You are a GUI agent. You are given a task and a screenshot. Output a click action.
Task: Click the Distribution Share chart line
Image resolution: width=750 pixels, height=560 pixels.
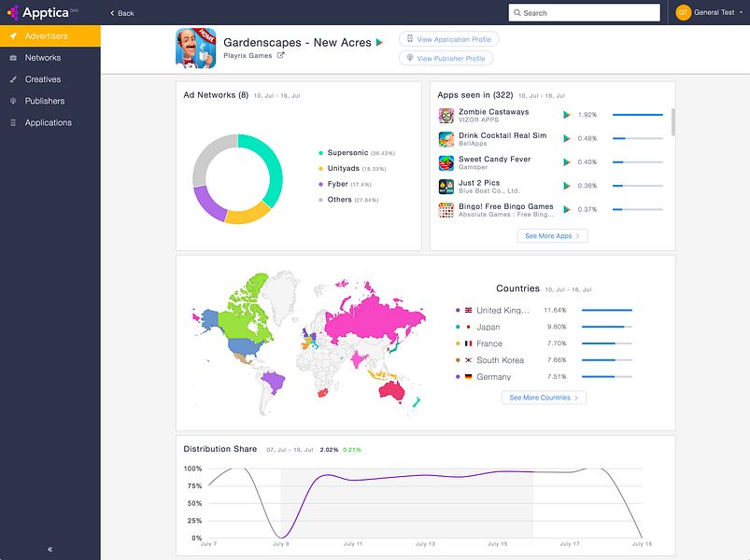(x=426, y=475)
